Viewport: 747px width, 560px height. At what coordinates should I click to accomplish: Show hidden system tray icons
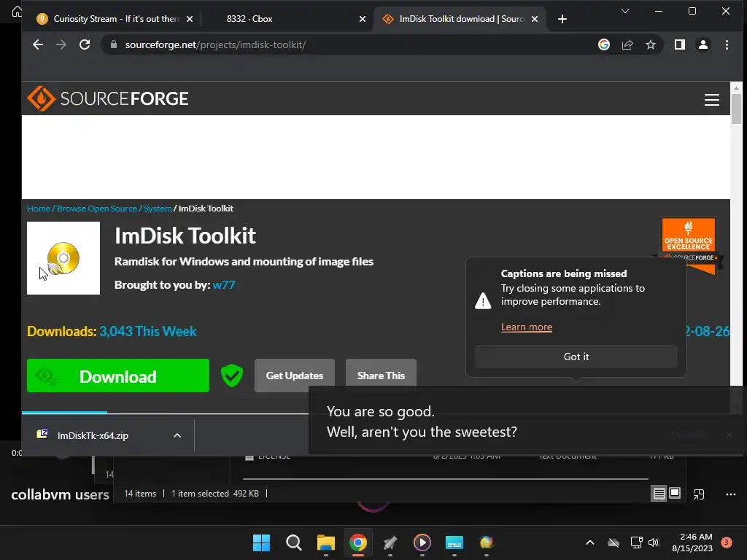(x=589, y=542)
